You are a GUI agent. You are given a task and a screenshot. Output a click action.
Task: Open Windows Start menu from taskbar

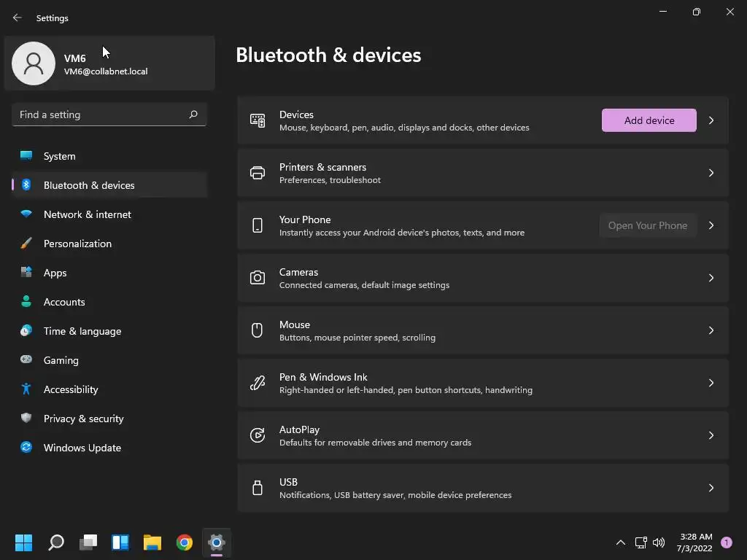pyautogui.click(x=24, y=542)
